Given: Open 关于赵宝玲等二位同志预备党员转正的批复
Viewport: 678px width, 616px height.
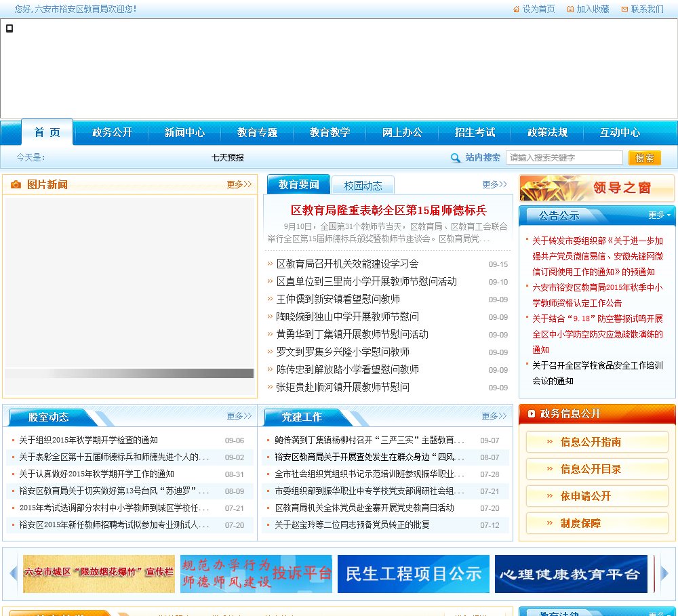Looking at the screenshot, I should (352, 525).
